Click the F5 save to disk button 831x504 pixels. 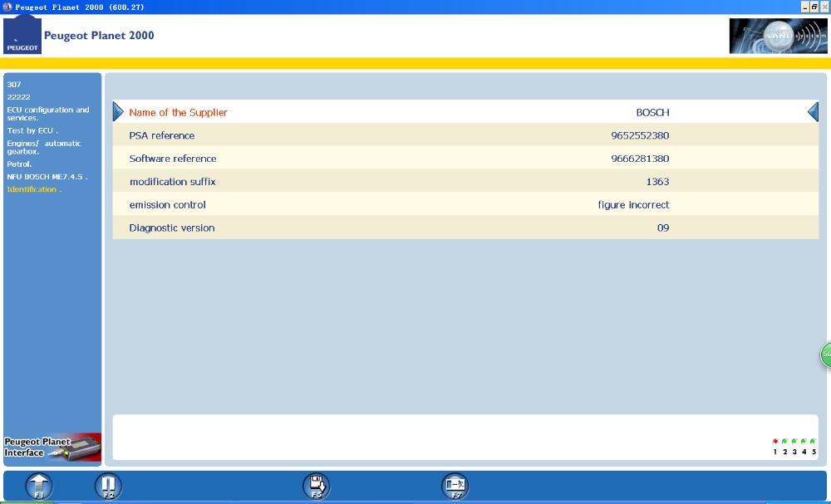(x=317, y=486)
